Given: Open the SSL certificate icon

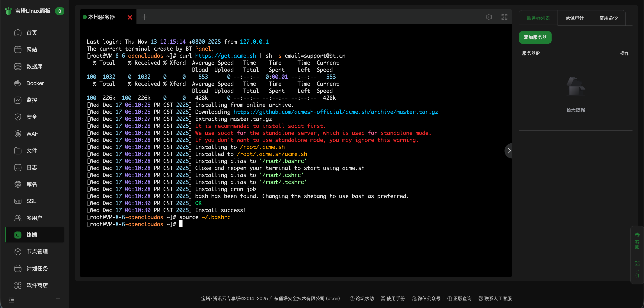Looking at the screenshot, I should point(18,201).
